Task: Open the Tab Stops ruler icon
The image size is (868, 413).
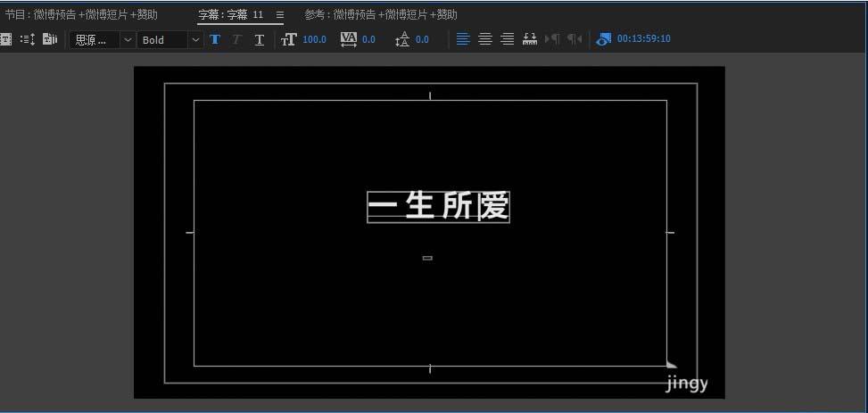Action: [530, 38]
